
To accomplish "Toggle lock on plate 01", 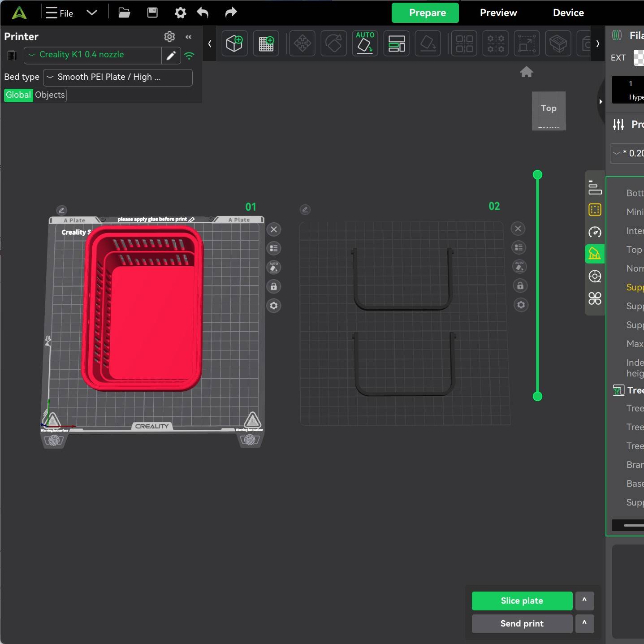I will pos(274,286).
